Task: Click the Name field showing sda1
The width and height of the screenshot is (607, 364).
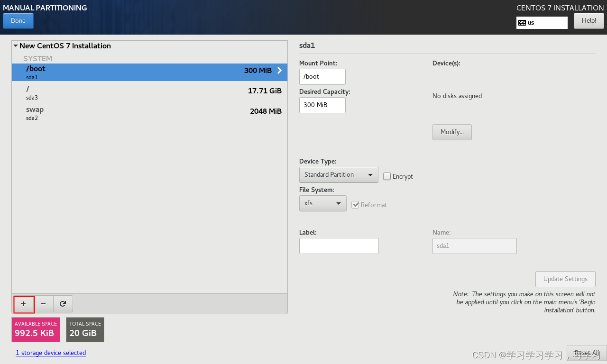Action: pos(475,246)
